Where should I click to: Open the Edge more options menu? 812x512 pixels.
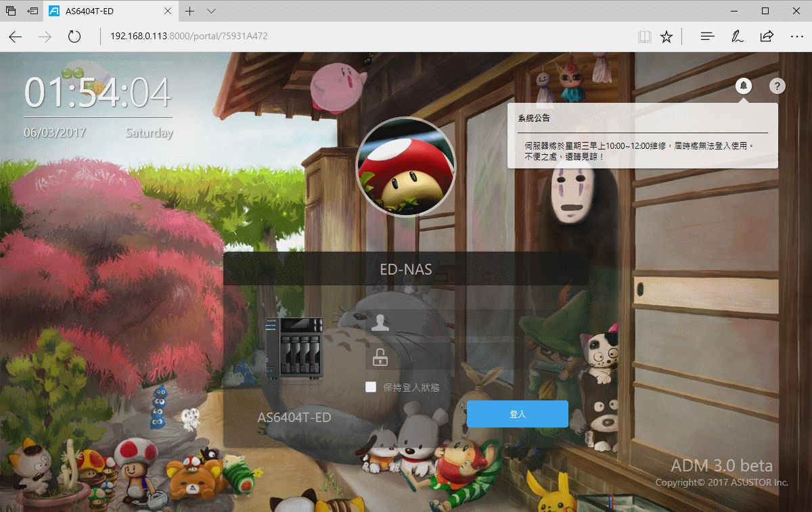pos(796,37)
